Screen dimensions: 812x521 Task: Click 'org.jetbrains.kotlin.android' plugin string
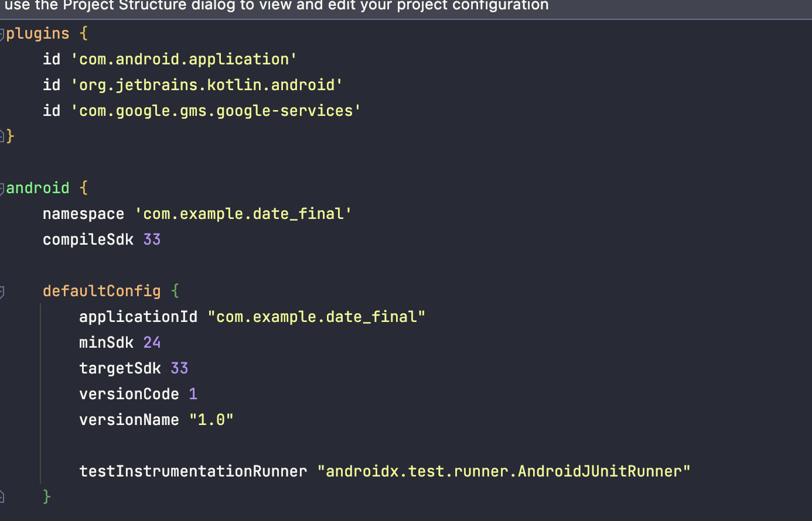(x=207, y=85)
